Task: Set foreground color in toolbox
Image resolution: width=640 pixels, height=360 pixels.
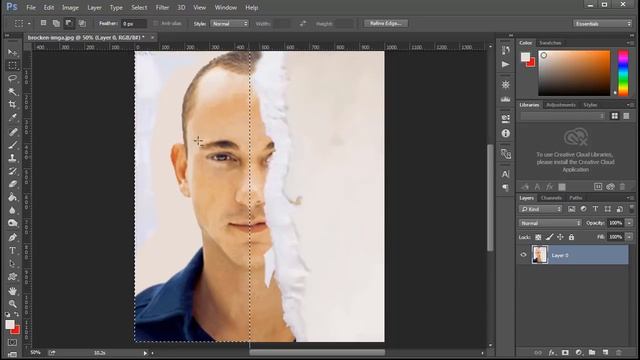Action: point(10,324)
